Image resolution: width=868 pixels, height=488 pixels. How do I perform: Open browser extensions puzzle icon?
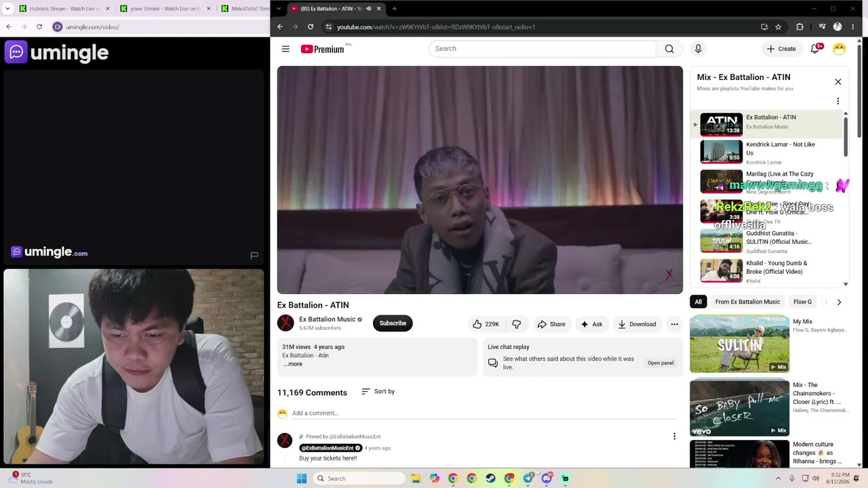(800, 27)
